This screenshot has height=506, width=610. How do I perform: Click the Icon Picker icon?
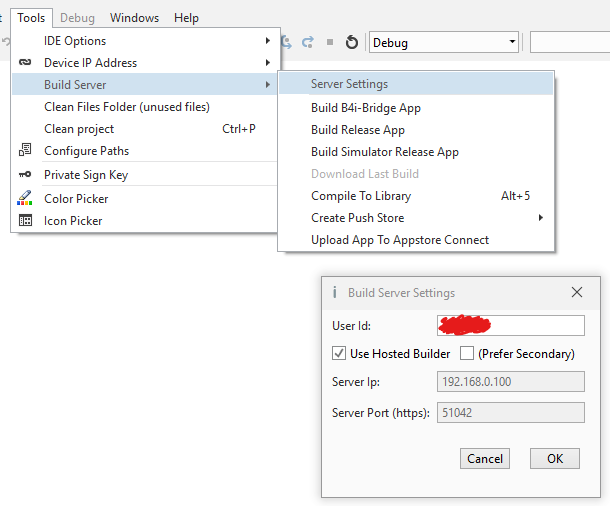pos(25,221)
